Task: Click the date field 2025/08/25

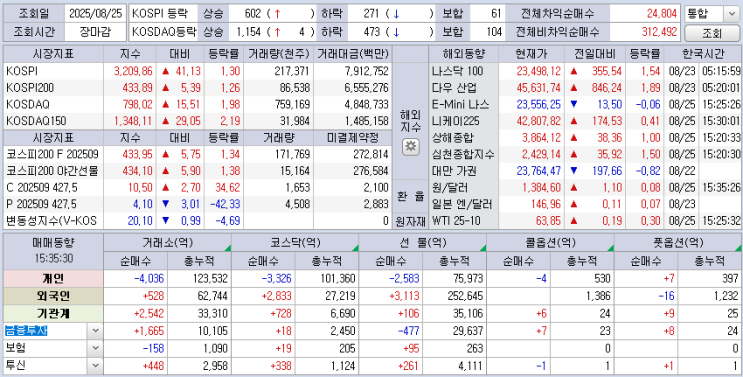Action: [x=95, y=14]
